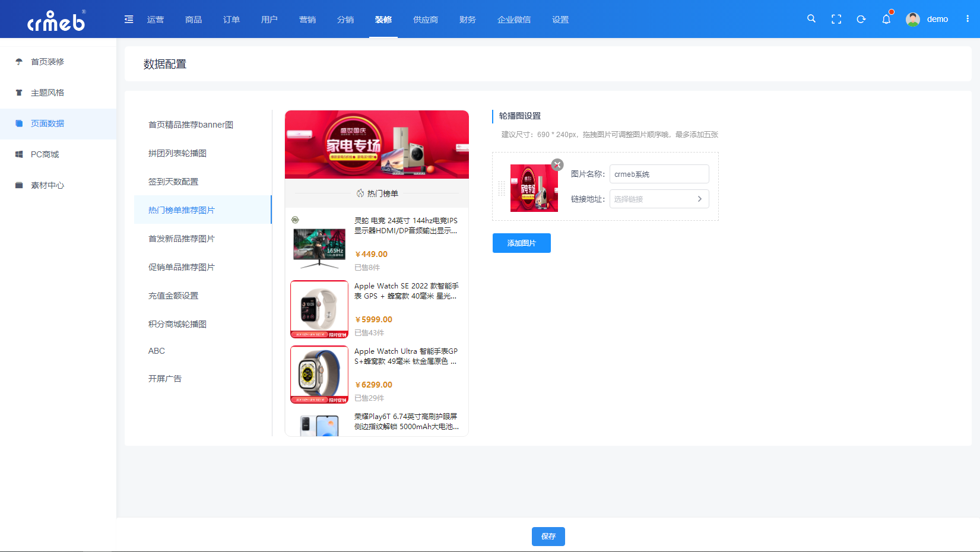The height and width of the screenshot is (552, 980).
Task: Open the 运营 top menu
Action: pos(156,20)
